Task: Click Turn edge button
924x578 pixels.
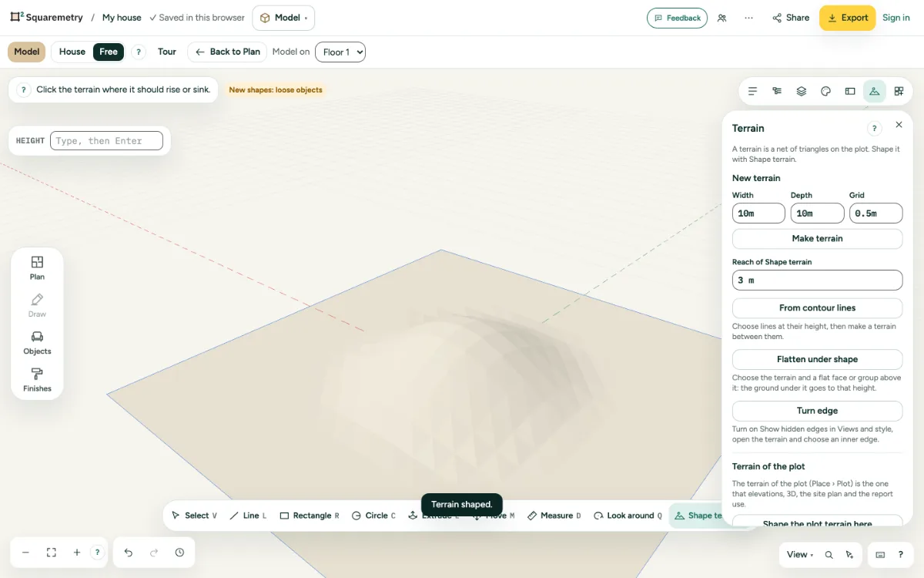Action: [817, 411]
